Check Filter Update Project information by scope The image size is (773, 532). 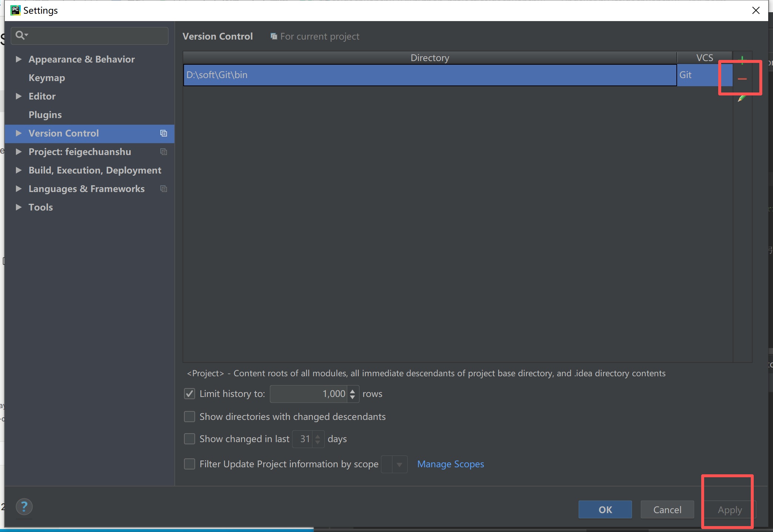[x=189, y=464]
